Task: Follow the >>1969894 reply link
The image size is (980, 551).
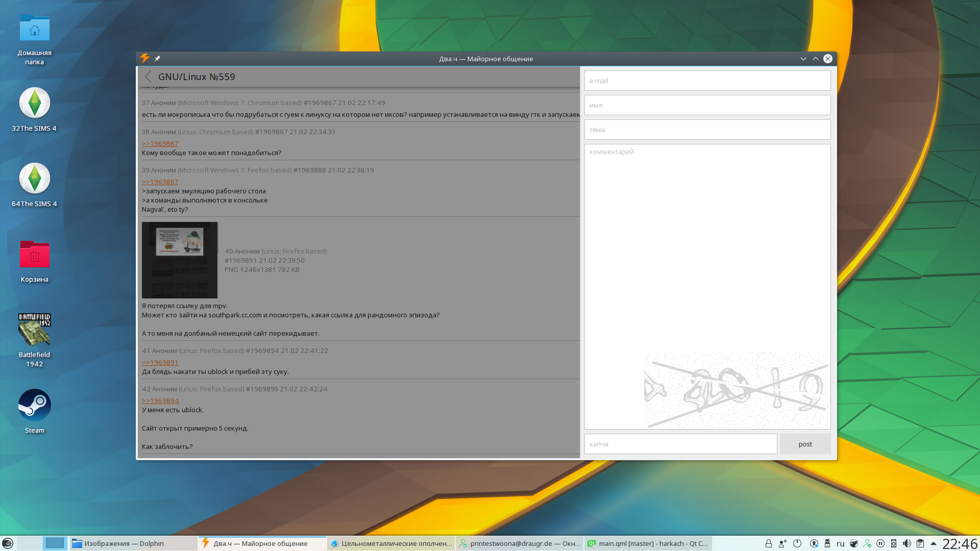Action: (160, 400)
